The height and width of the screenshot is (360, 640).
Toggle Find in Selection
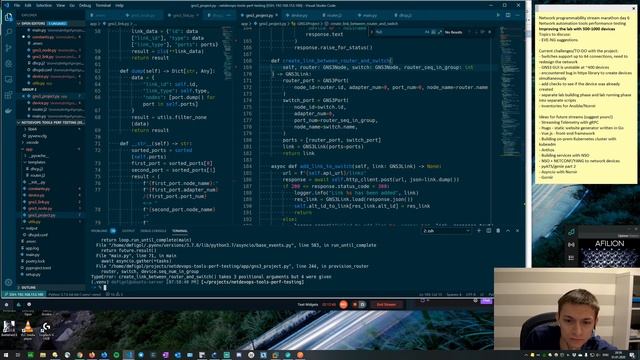coord(482,32)
